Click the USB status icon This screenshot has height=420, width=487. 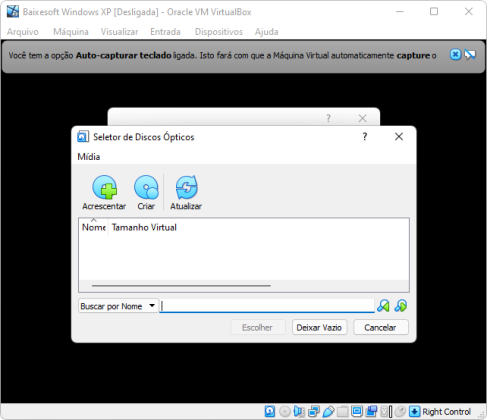coord(328,411)
